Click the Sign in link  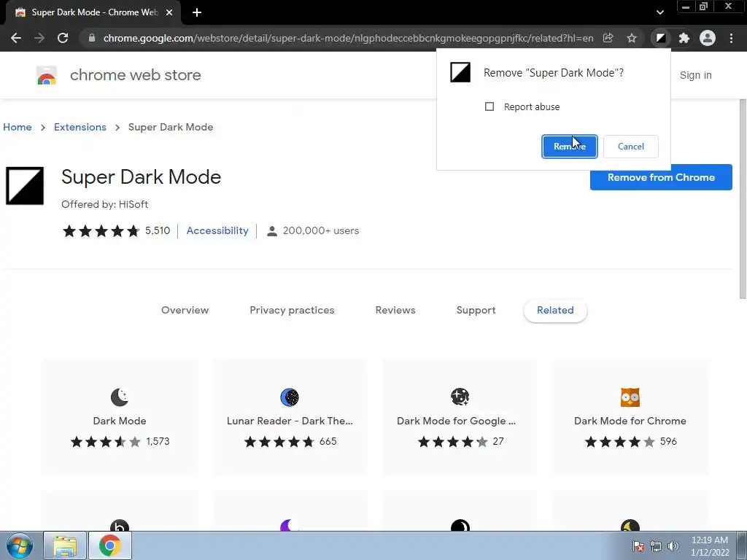click(695, 75)
